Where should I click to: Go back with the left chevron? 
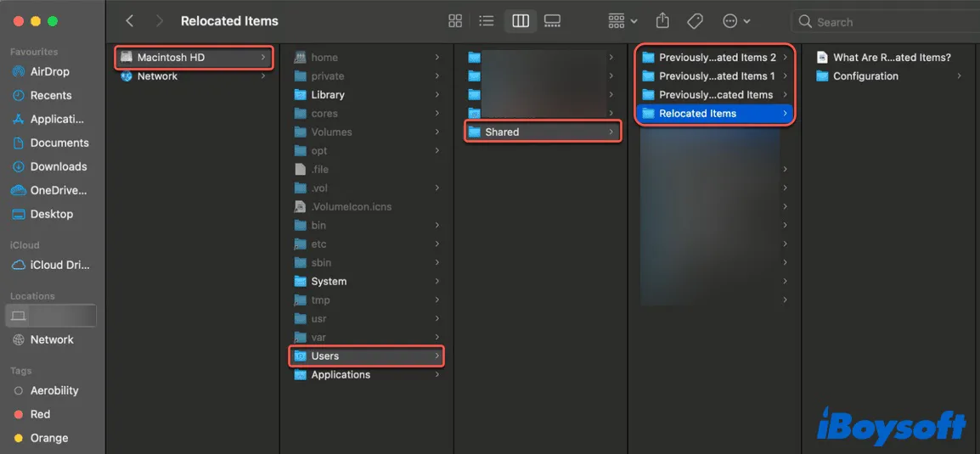pyautogui.click(x=130, y=21)
